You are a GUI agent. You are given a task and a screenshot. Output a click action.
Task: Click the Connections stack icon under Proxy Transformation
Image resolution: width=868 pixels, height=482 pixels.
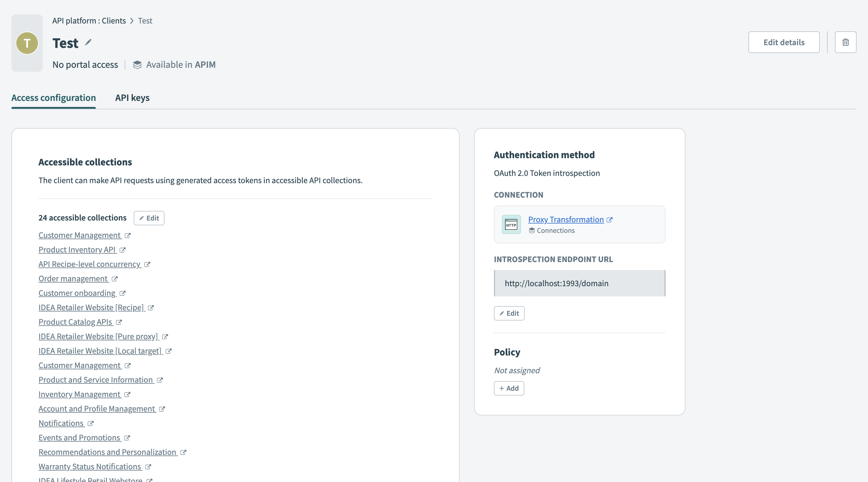click(532, 230)
